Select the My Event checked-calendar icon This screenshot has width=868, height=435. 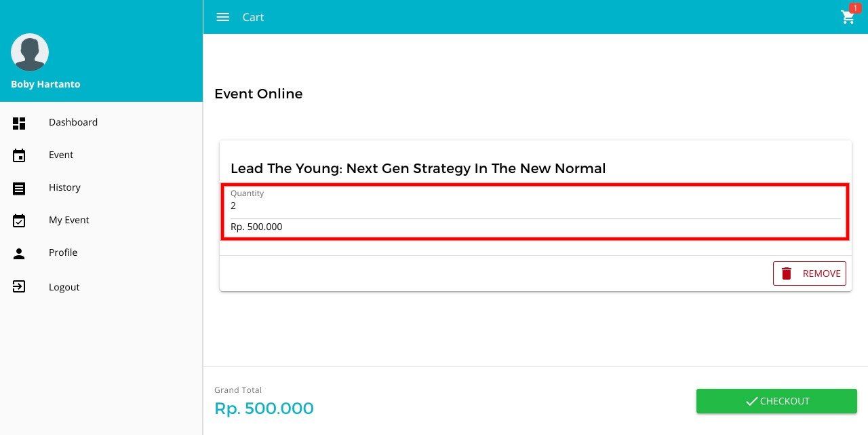19,221
